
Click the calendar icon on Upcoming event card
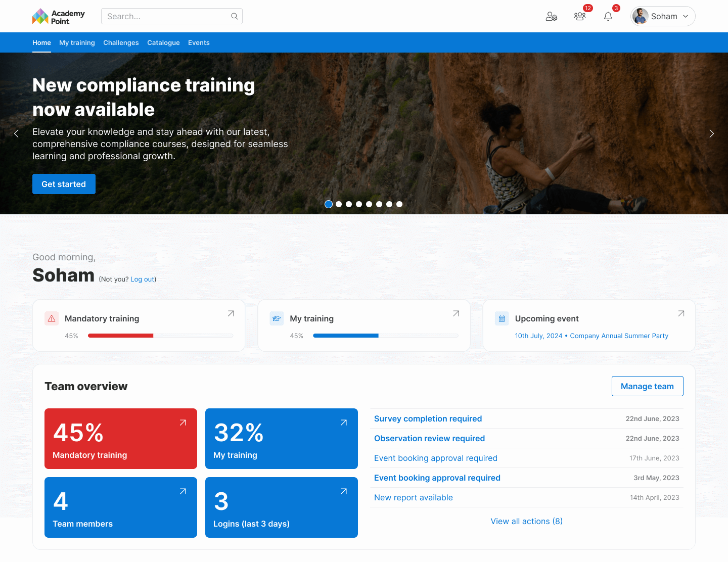pyautogui.click(x=502, y=318)
